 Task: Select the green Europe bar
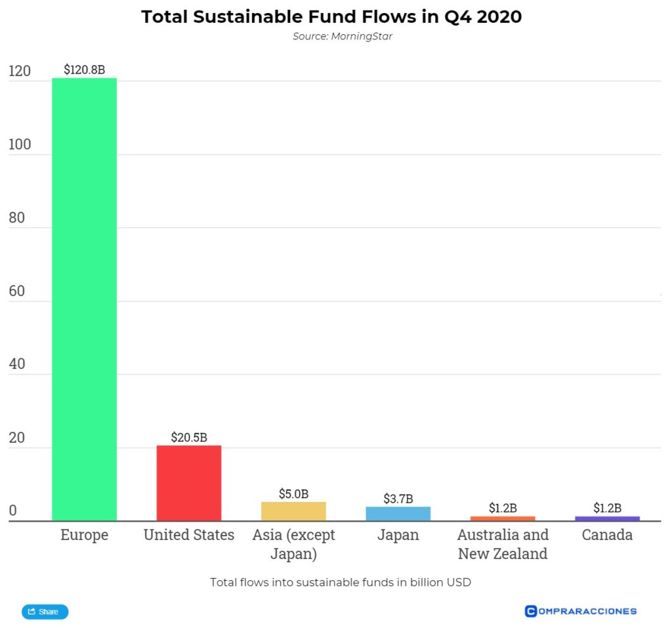tap(84, 299)
